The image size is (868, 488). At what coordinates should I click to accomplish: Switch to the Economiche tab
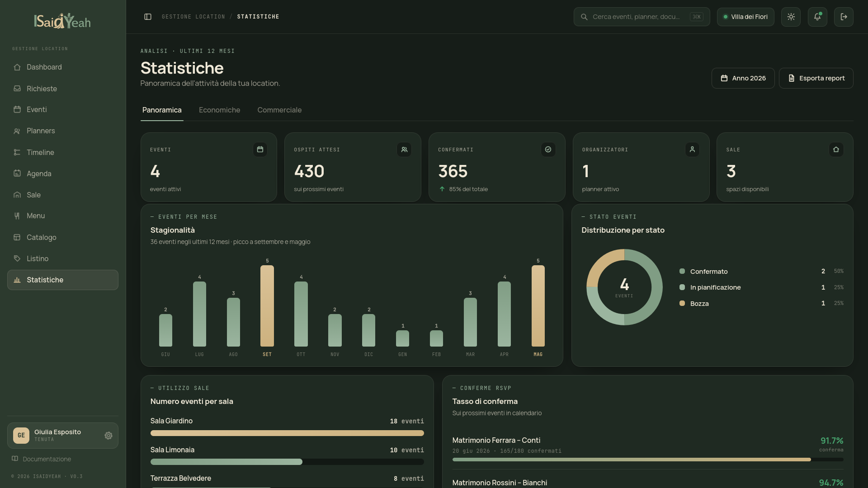219,110
